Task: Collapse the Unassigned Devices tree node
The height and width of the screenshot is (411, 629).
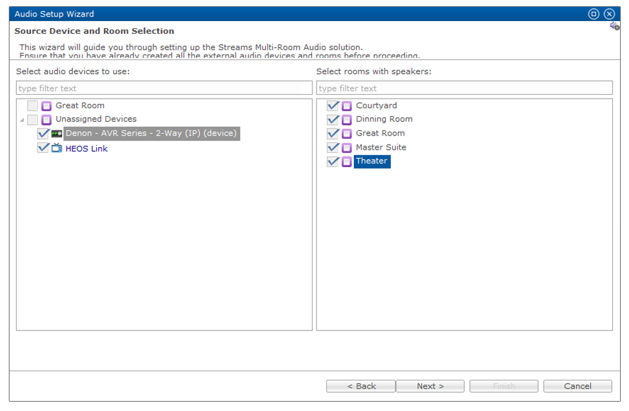Action: coord(22,120)
